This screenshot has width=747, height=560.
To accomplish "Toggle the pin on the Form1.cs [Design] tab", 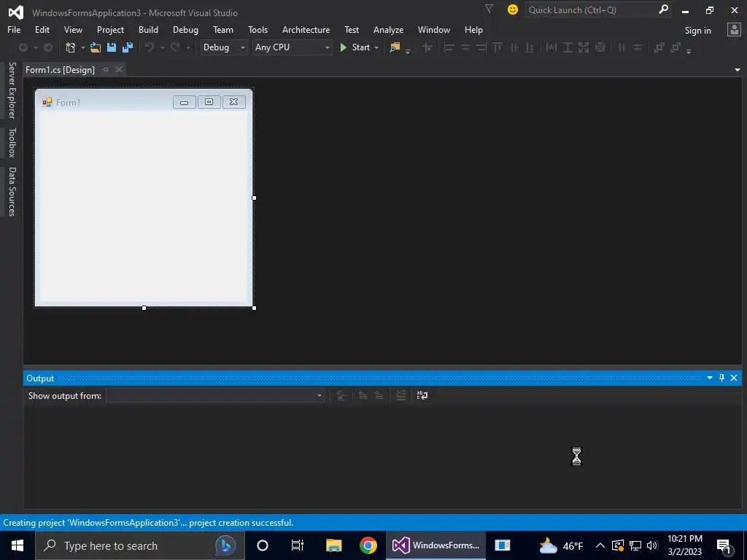I will coord(105,69).
